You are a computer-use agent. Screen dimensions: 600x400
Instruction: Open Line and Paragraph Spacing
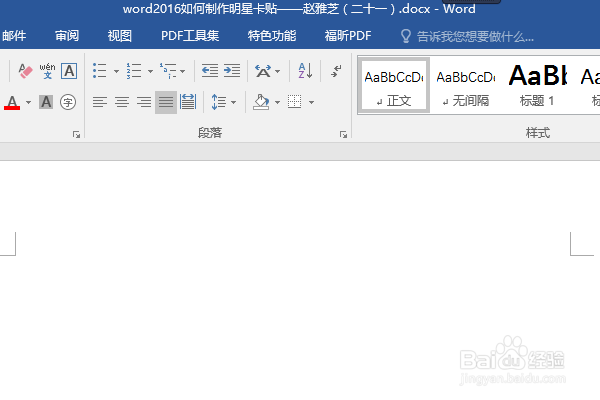coord(219,102)
